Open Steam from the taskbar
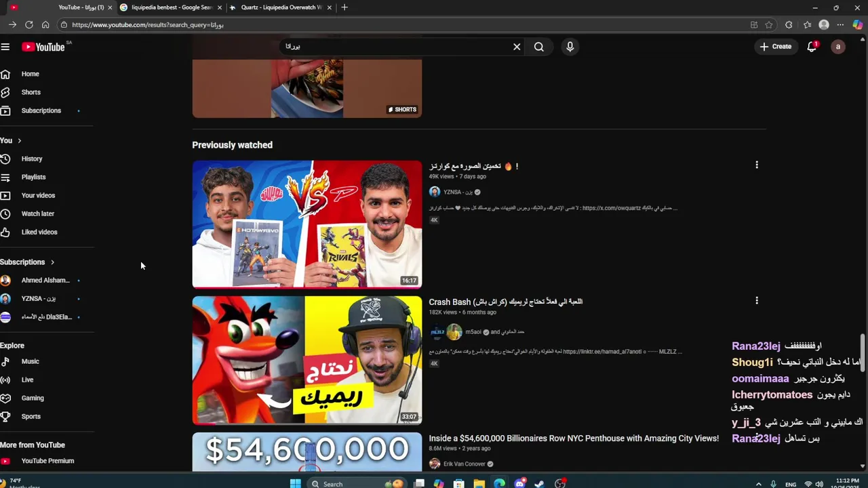Image resolution: width=868 pixels, height=488 pixels. coord(539,484)
